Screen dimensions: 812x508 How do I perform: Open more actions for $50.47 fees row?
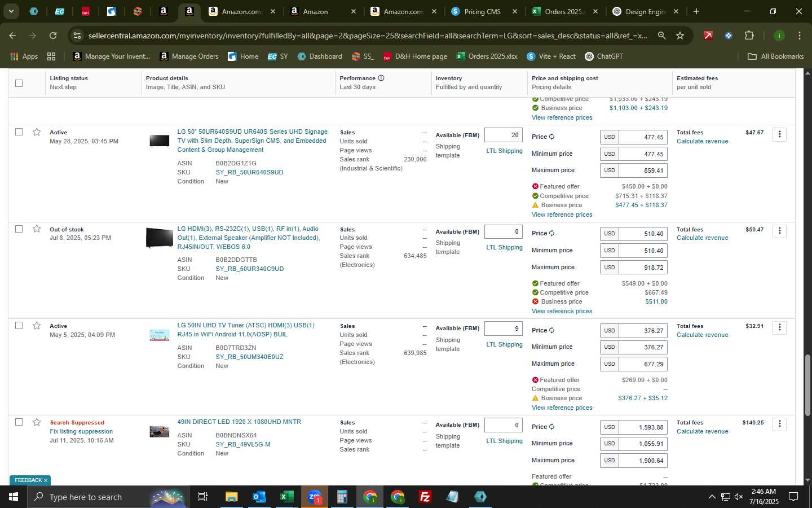pyautogui.click(x=779, y=231)
